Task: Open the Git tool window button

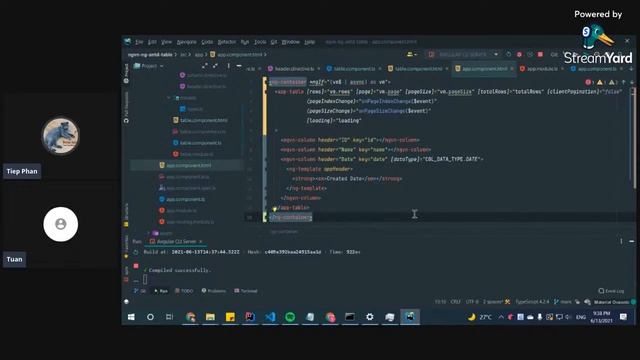Action: click(x=140, y=291)
